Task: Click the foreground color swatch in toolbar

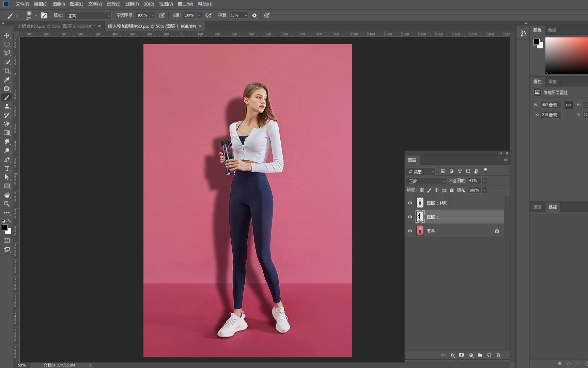Action: click(4, 228)
